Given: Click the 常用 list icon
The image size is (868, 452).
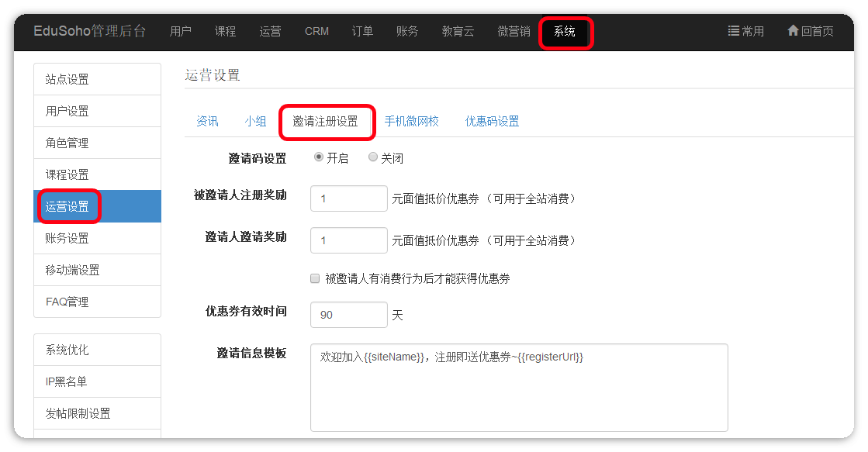Looking at the screenshot, I should [x=733, y=31].
